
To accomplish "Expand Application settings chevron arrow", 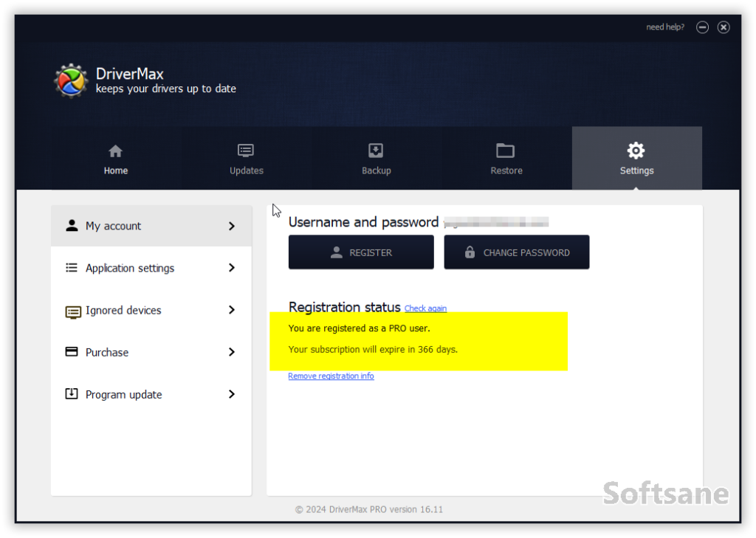I will pos(232,268).
